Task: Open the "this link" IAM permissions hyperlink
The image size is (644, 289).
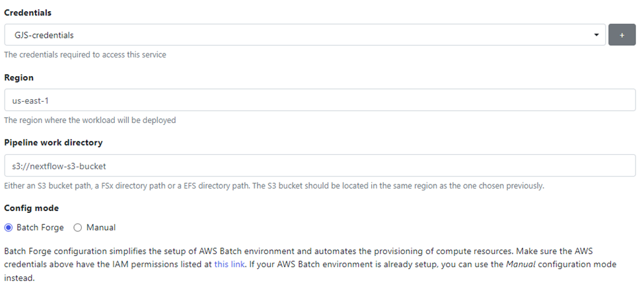Action: 228,263
